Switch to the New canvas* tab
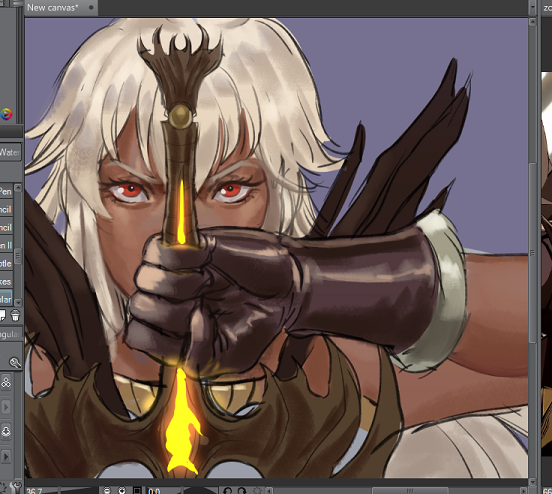 pyautogui.click(x=53, y=7)
